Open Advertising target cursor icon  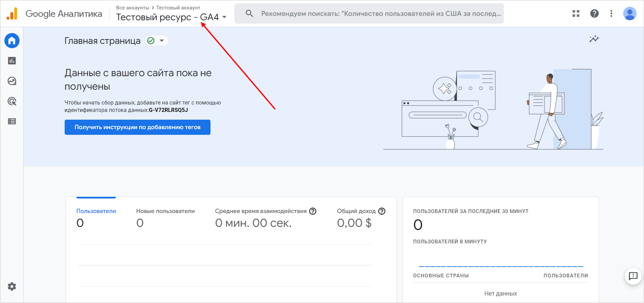click(x=12, y=101)
